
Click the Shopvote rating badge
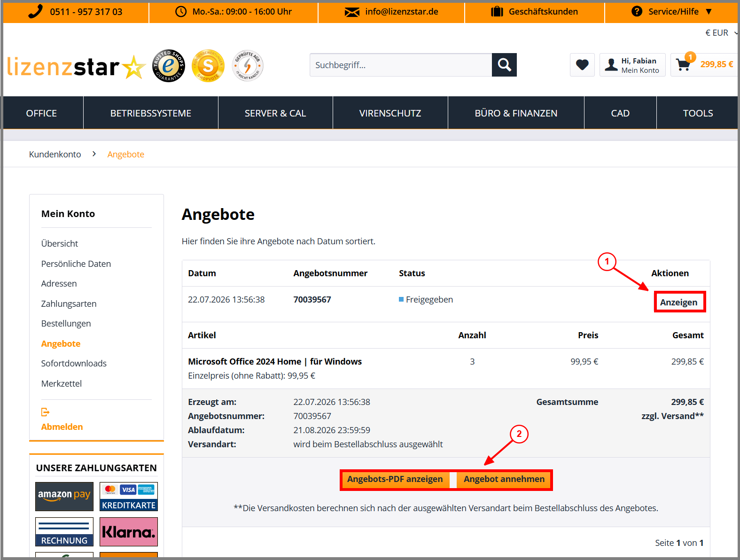pos(208,65)
